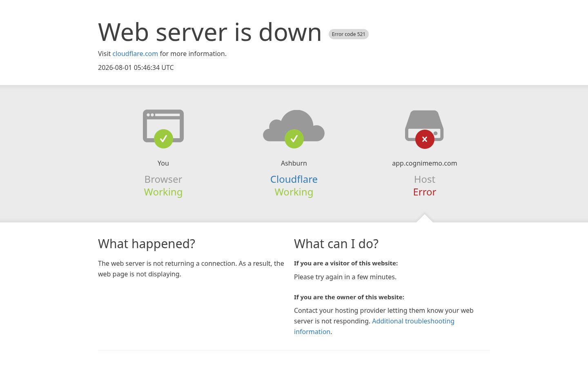
Task: Click the Ashburn location label
Action: 294,163
